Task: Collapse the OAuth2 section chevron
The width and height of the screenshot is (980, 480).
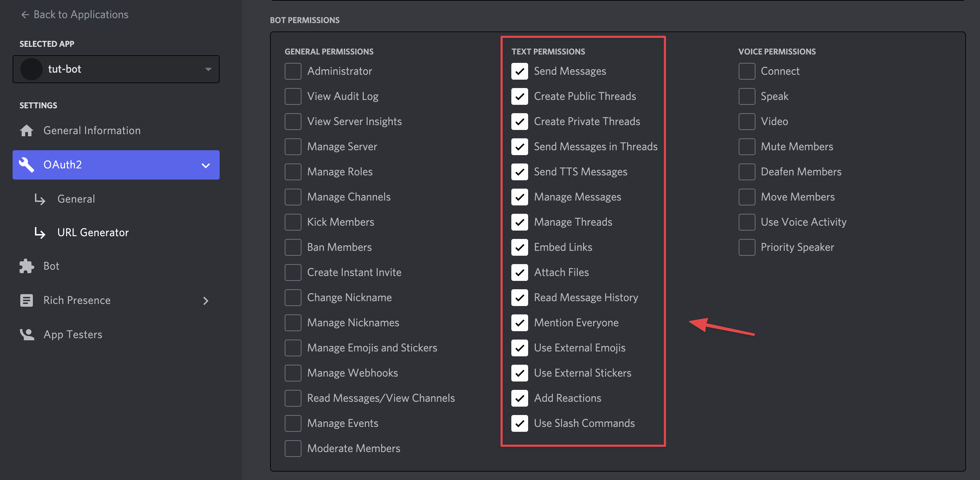Action: click(205, 165)
